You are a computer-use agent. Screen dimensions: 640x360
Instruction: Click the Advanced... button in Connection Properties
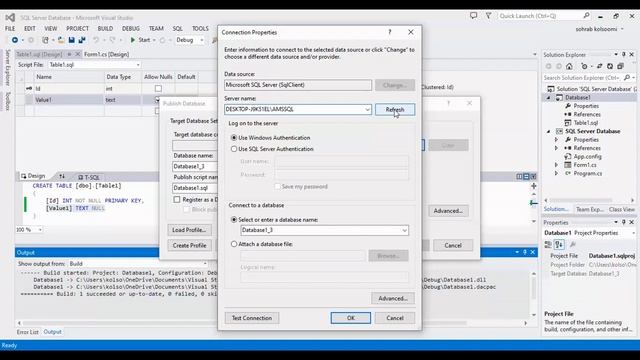tap(393, 298)
